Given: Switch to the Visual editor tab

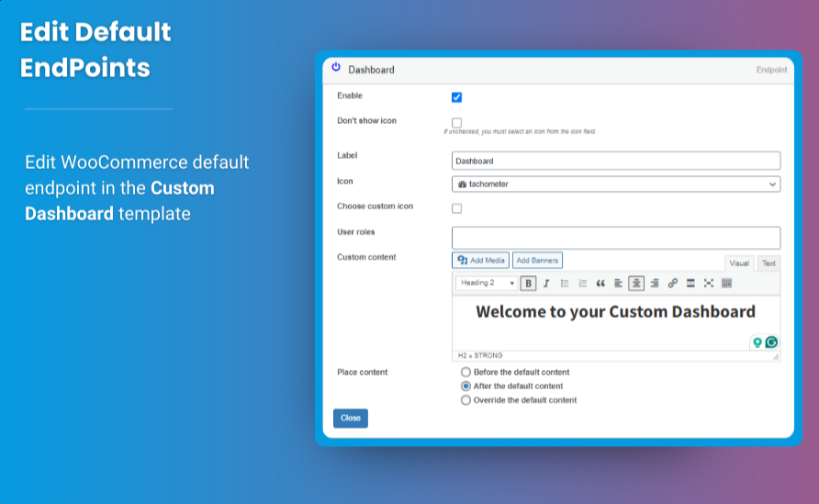Looking at the screenshot, I should coord(739,263).
